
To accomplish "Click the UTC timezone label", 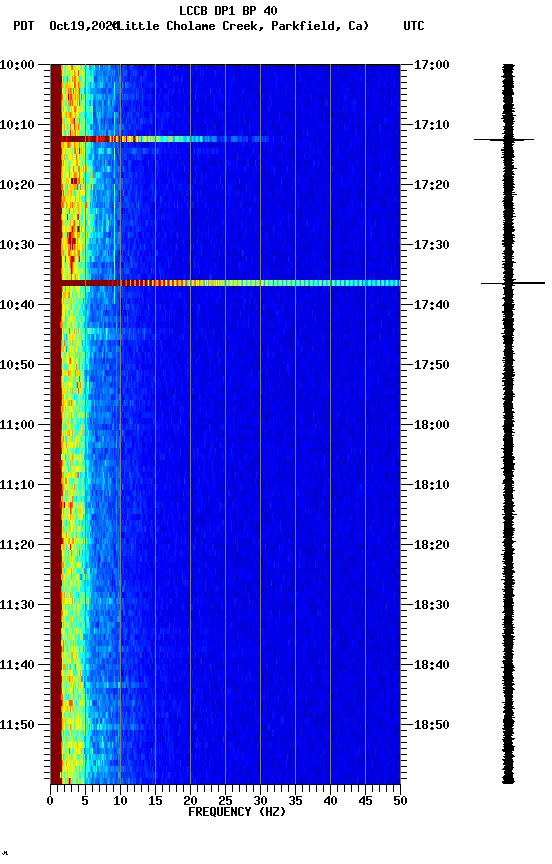I will click(x=414, y=26).
